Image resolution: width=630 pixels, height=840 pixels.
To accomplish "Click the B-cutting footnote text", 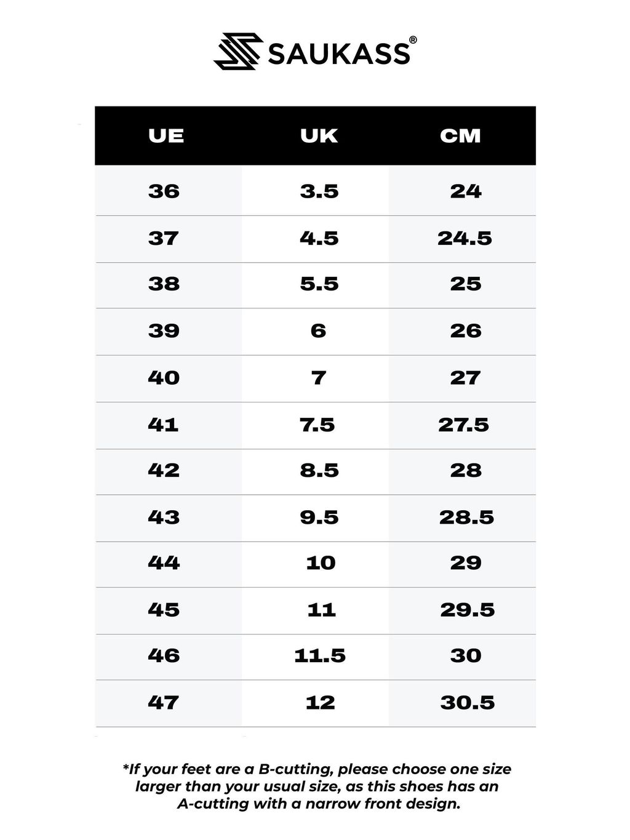I will (x=317, y=786).
